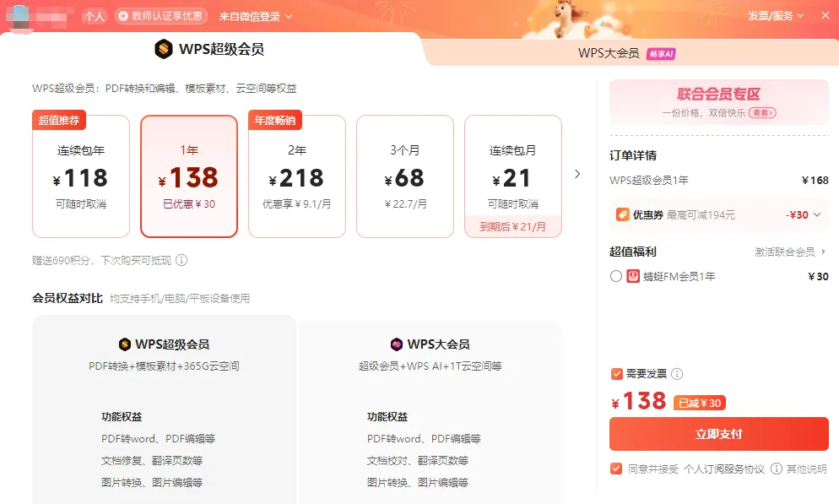Choose the 2年 ¥218 plan card
839x504 pixels.
[297, 176]
